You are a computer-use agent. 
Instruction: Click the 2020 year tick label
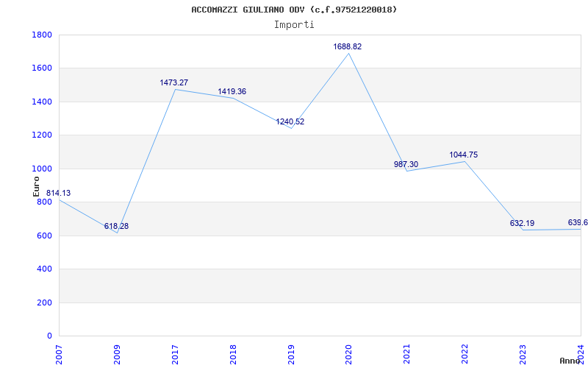(349, 355)
